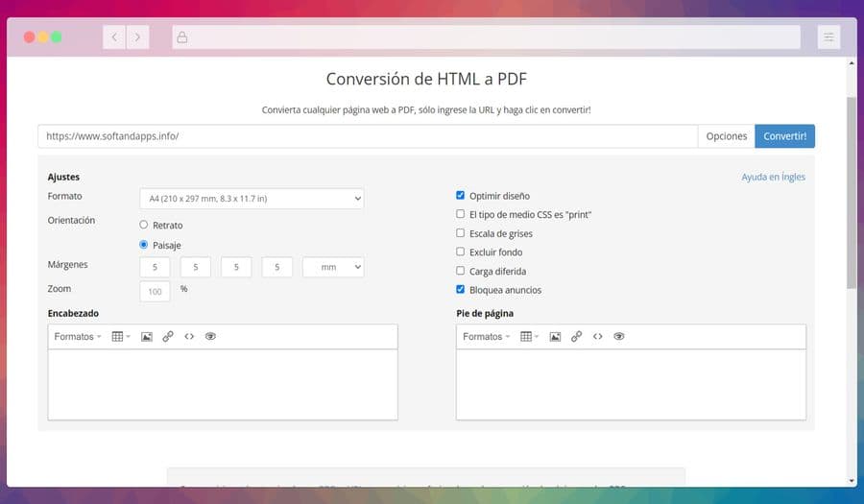Insert link in the Encabezado editor
Screen dimensions: 864x504
click(x=168, y=337)
